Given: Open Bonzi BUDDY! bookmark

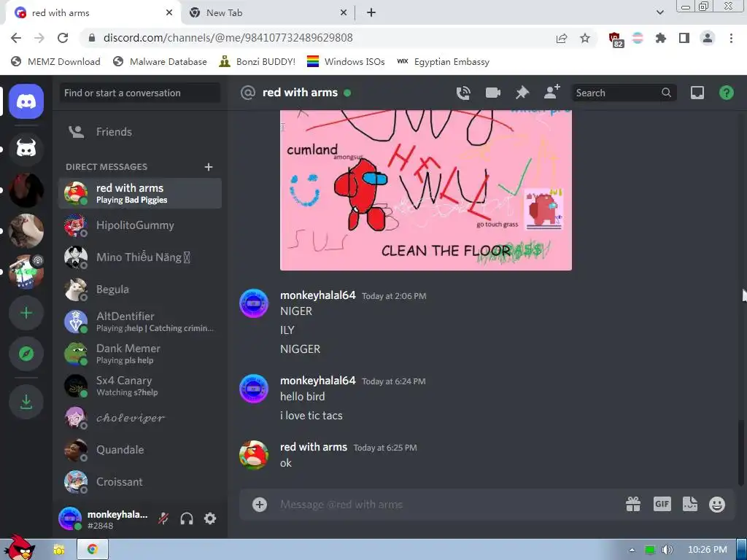Looking at the screenshot, I should pyautogui.click(x=258, y=61).
